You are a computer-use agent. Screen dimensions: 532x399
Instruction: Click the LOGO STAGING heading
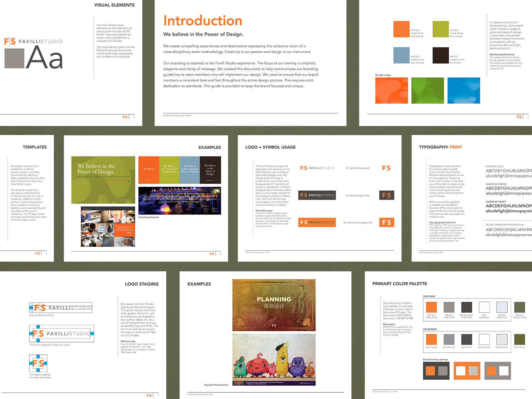[x=142, y=284]
